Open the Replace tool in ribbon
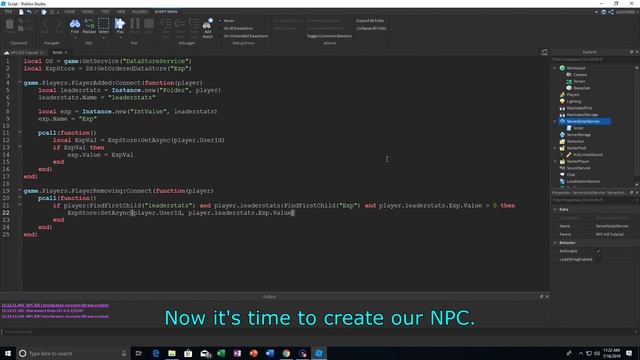640x360 pixels. (89, 26)
